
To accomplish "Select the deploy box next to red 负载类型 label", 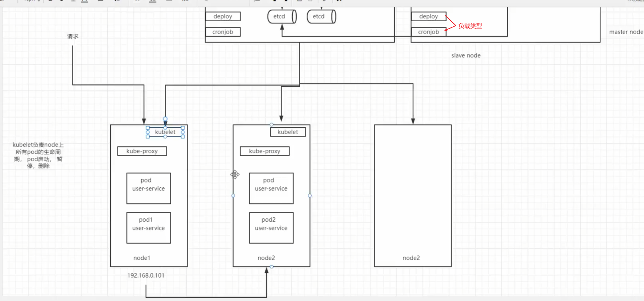I will click(428, 16).
